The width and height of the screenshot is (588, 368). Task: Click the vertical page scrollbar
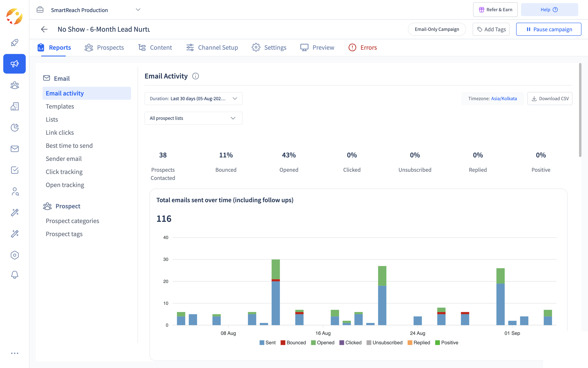[x=580, y=110]
